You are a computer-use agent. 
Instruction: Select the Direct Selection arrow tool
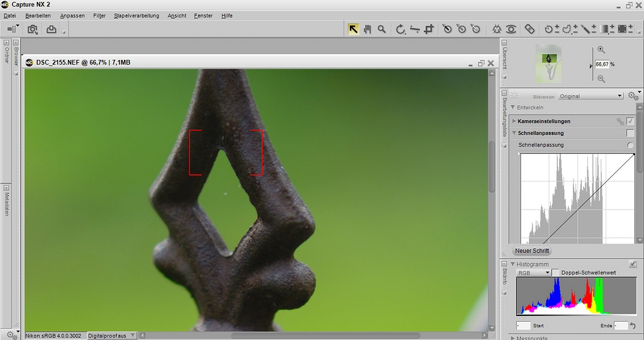click(x=353, y=29)
